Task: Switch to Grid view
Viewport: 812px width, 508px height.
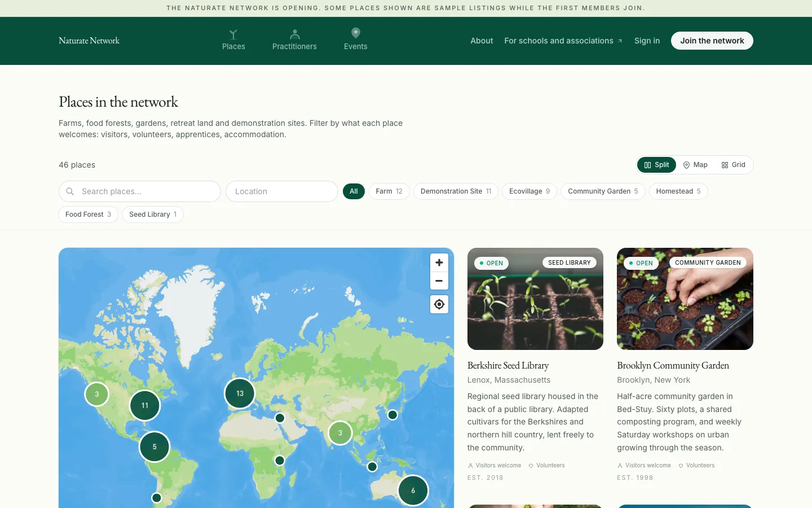Action: coord(733,165)
